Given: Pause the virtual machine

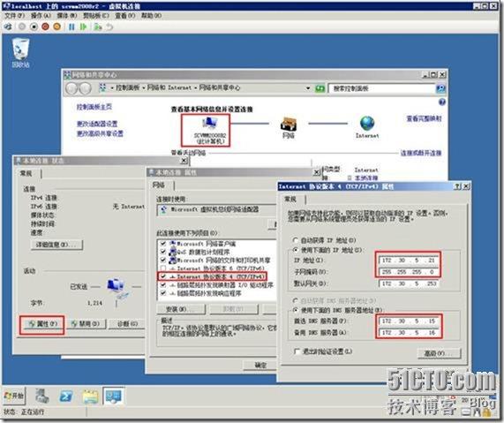Looking at the screenshot, I should click(x=71, y=27).
